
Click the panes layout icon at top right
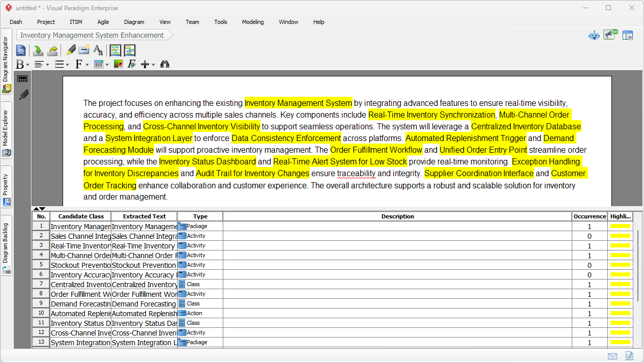pos(628,35)
